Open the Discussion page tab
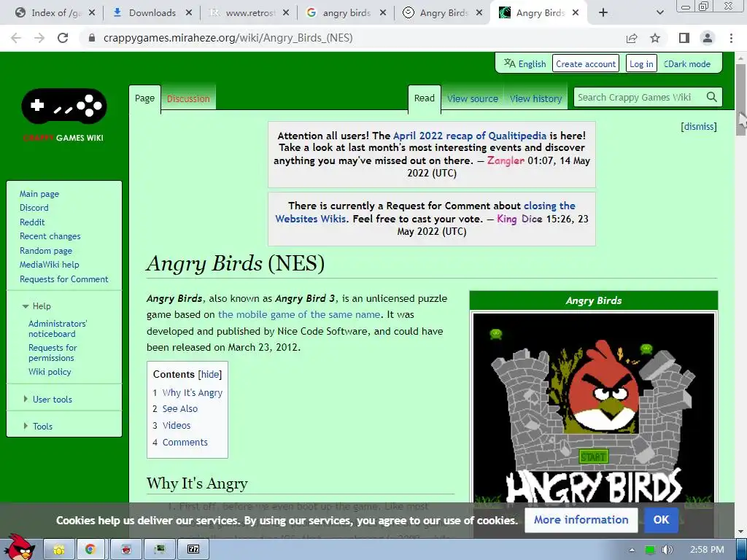This screenshot has height=560, width=747. click(188, 98)
